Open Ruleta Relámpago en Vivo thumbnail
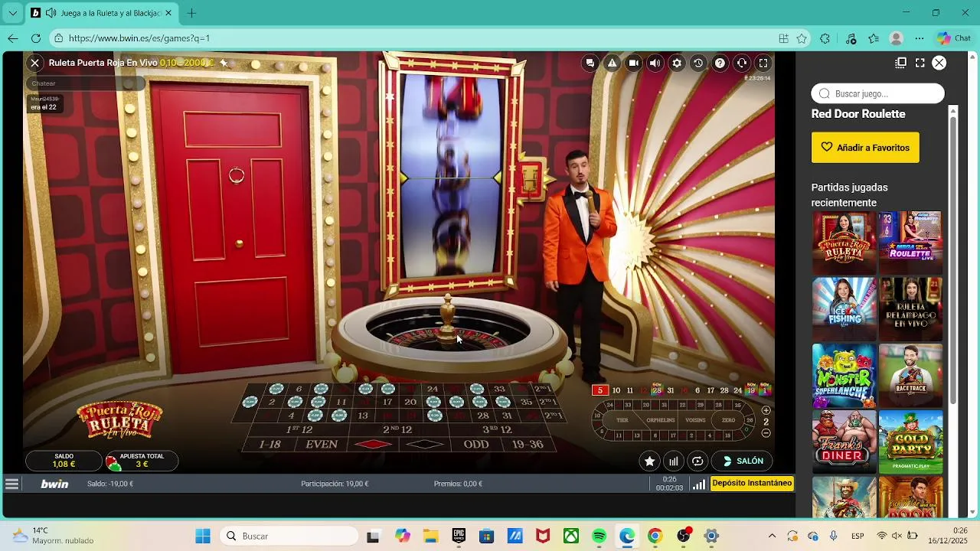Viewport: 980px width, 551px height. (x=910, y=309)
